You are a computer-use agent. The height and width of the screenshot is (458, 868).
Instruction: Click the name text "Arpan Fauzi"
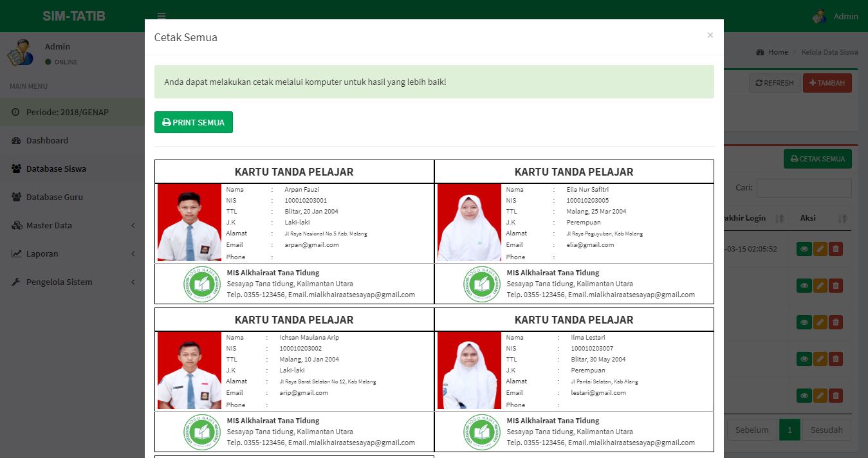point(302,190)
